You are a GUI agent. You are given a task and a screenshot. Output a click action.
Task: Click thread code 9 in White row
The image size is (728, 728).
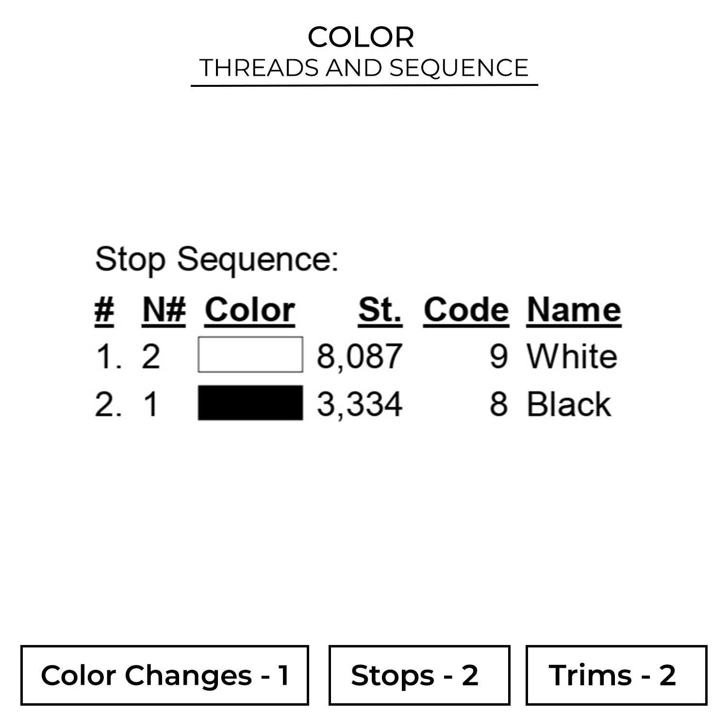pyautogui.click(x=498, y=356)
